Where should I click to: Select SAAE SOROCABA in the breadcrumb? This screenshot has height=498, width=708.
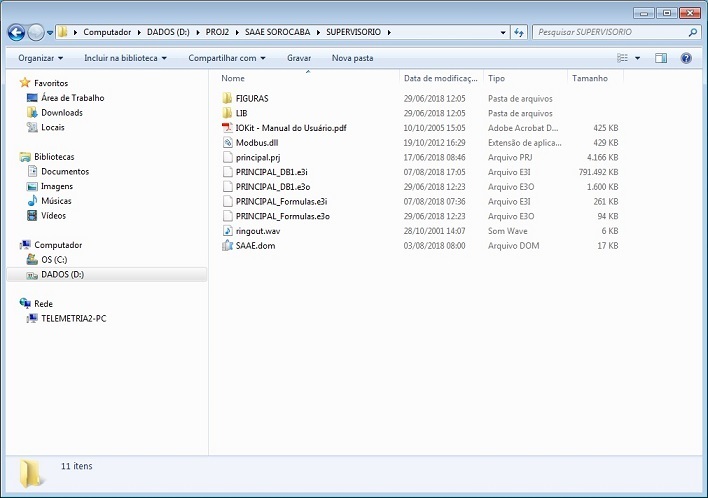(x=277, y=32)
